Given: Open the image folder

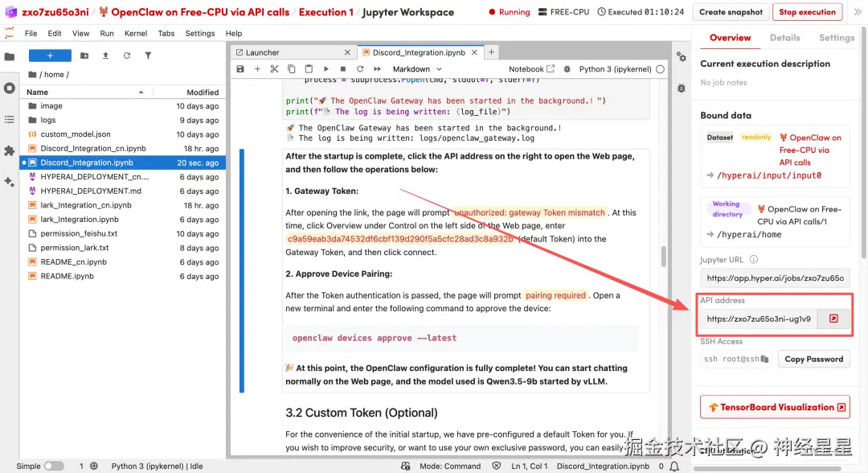Looking at the screenshot, I should pyautogui.click(x=122, y=106).
